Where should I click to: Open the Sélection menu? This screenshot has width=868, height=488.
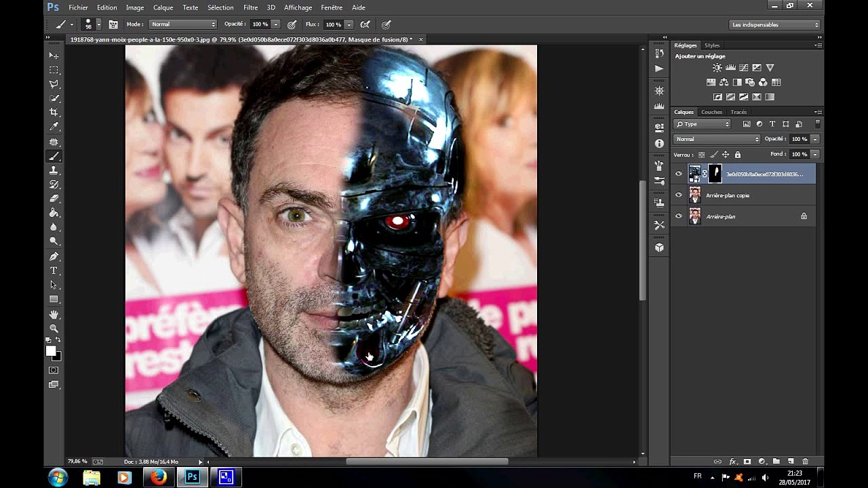pos(220,7)
